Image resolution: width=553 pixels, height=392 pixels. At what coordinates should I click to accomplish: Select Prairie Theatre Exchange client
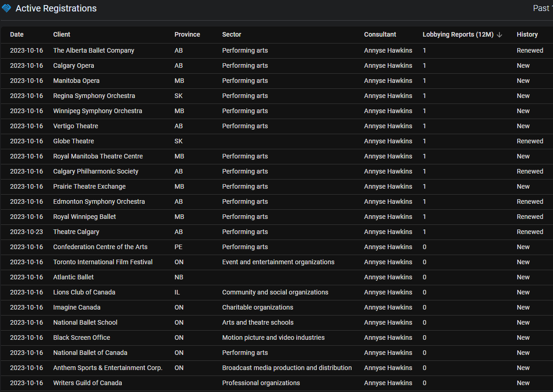point(89,186)
